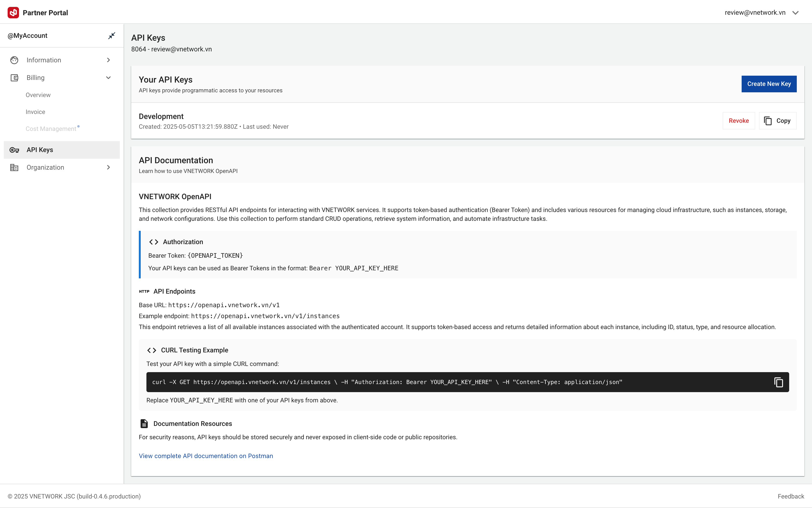Click the {OPENAPI_TOKEN} bearer token text
The width and height of the screenshot is (812, 508).
click(x=215, y=256)
